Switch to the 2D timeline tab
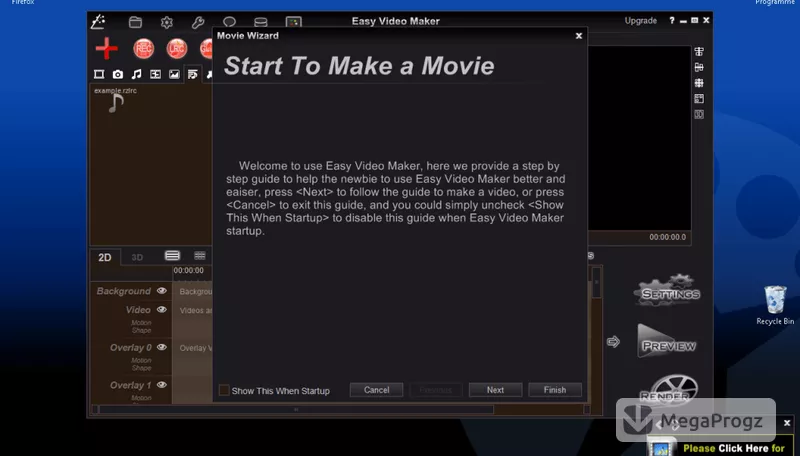800x456 pixels. [x=105, y=258]
